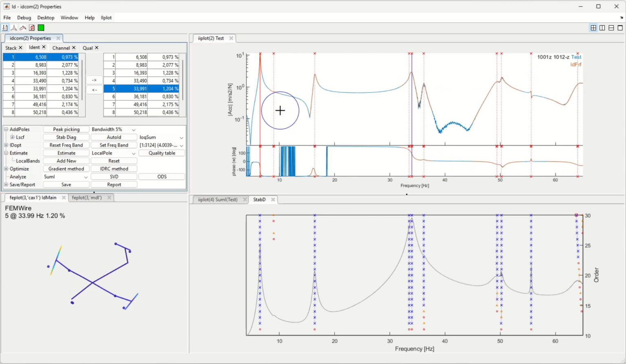Click the Quality table button
Image resolution: width=626 pixels, height=364 pixels.
tap(162, 153)
